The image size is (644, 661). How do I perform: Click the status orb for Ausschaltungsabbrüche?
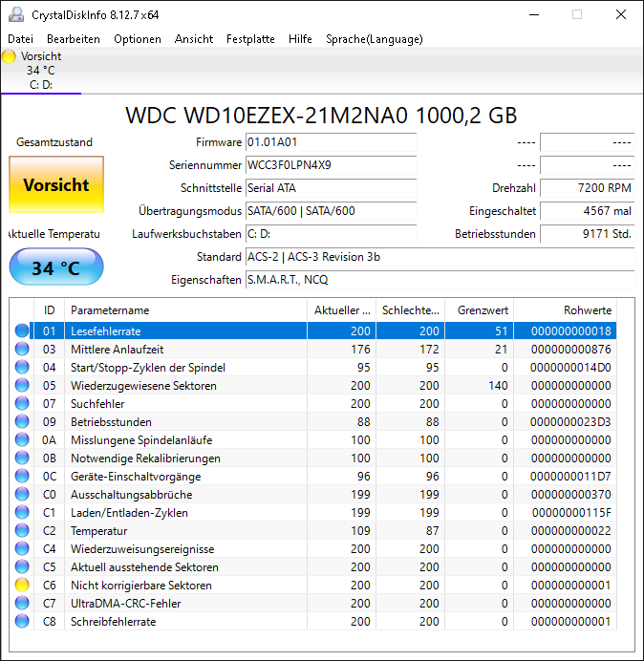22,494
